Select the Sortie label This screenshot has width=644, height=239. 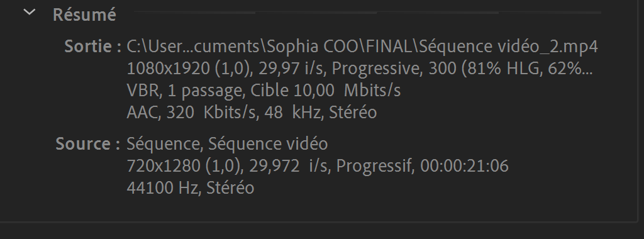[93, 47]
